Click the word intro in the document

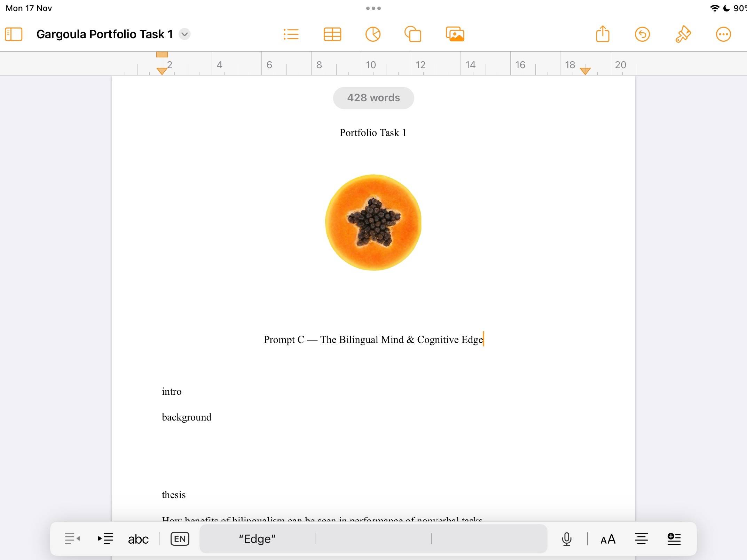[x=172, y=392]
